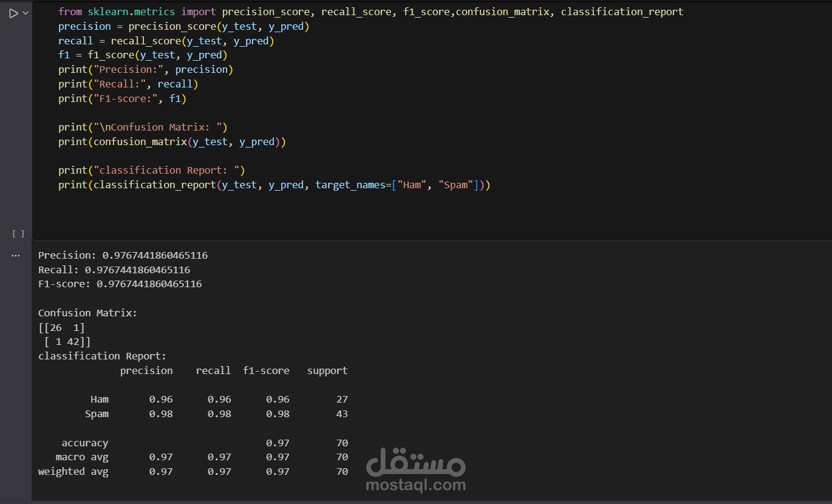832x504 pixels.
Task: Click the 'Ham' row label in the report
Action: 100,399
